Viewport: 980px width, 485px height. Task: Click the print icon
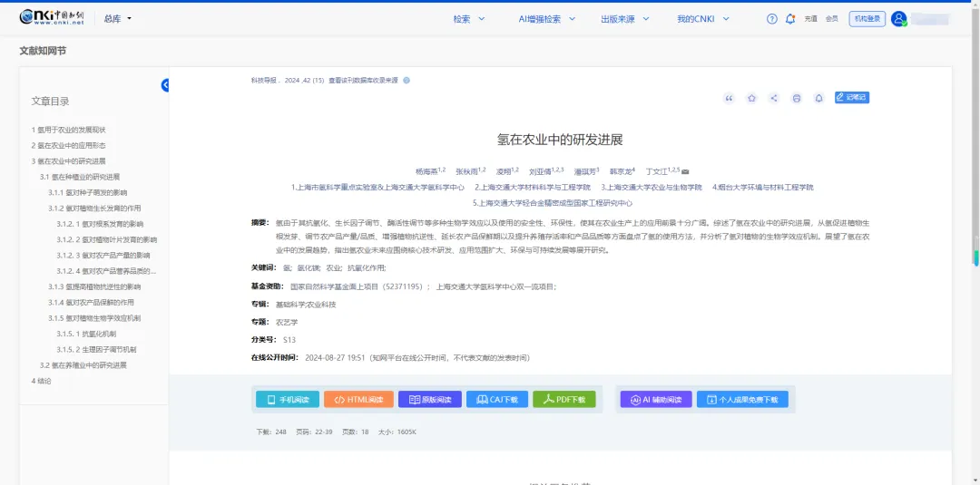pyautogui.click(x=797, y=98)
